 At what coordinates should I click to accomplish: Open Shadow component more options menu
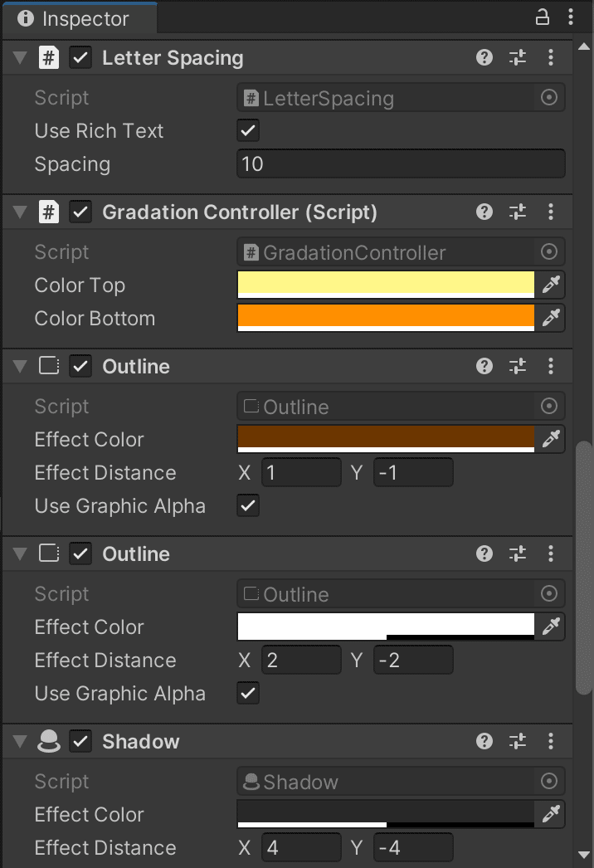tap(550, 741)
